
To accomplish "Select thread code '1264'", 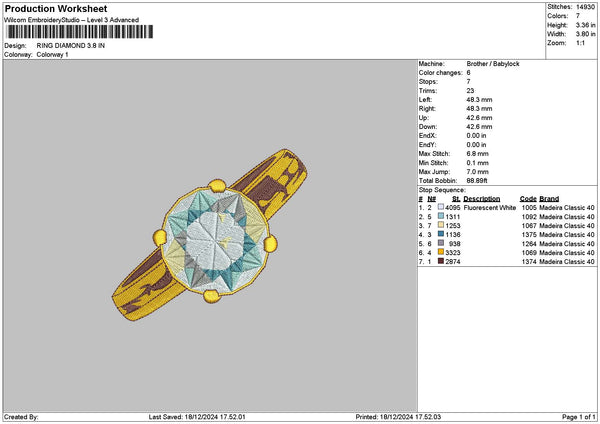I will click(x=529, y=244).
